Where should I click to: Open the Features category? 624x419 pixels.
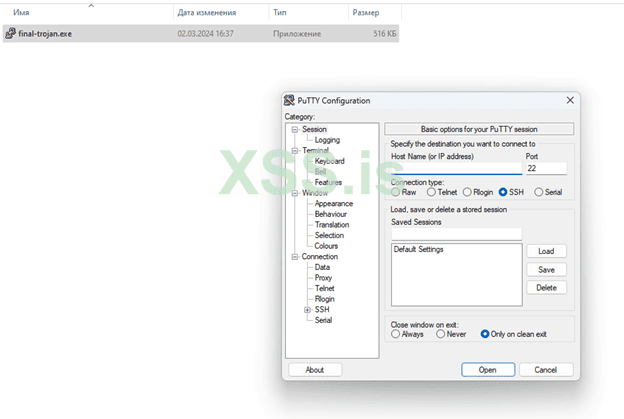(328, 182)
